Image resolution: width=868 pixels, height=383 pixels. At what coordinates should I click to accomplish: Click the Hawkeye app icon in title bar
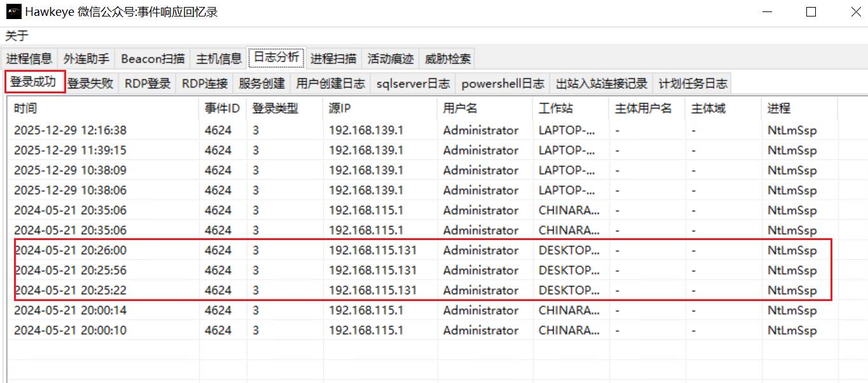point(13,12)
